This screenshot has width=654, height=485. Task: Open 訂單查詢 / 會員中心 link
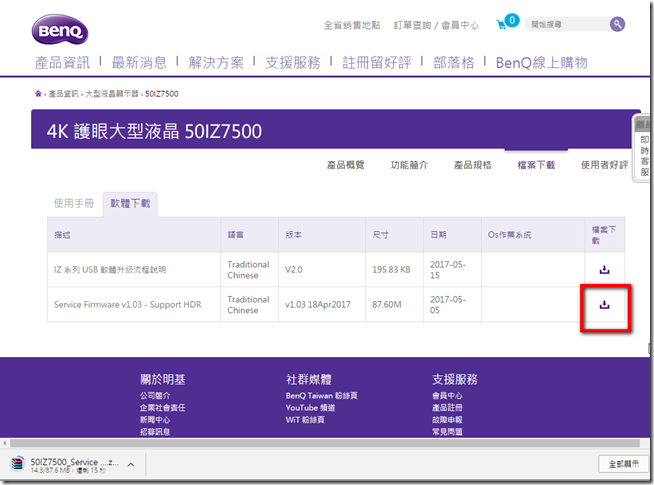click(436, 25)
